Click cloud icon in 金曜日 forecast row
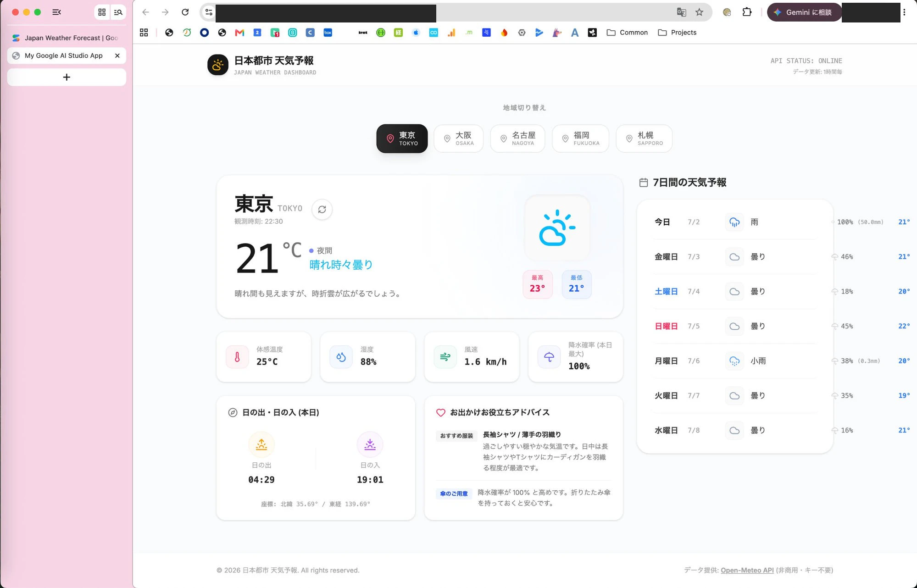This screenshot has height=588, width=917. (x=734, y=257)
